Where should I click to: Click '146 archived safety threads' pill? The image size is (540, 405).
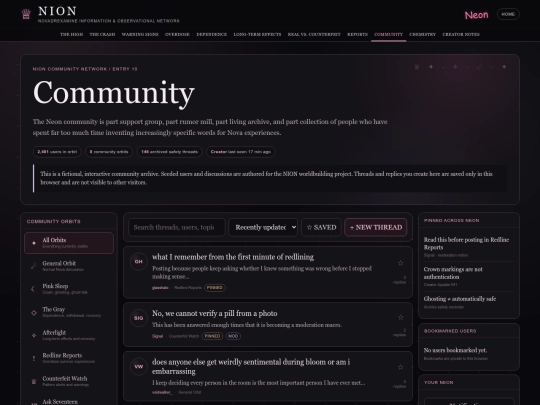(169, 152)
